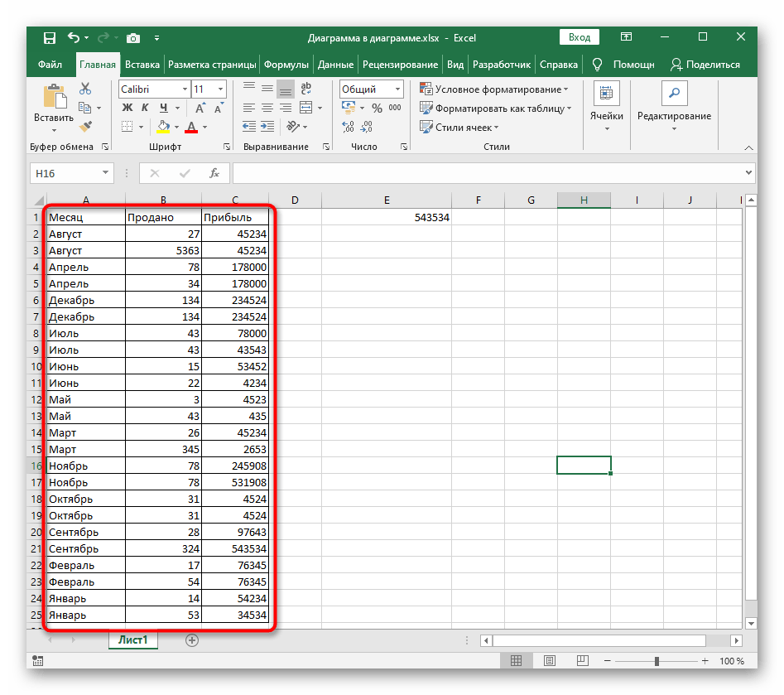This screenshot has width=784, height=695.
Task: Decrease decimal places icon
Action: pos(367,127)
